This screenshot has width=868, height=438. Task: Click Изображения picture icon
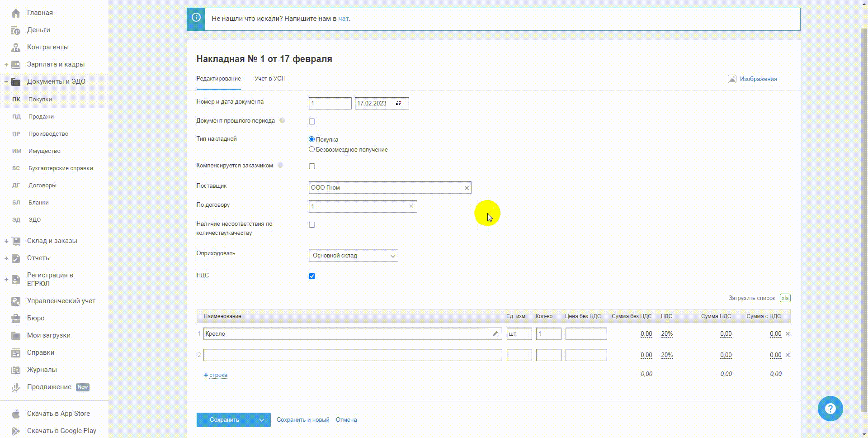tap(732, 79)
